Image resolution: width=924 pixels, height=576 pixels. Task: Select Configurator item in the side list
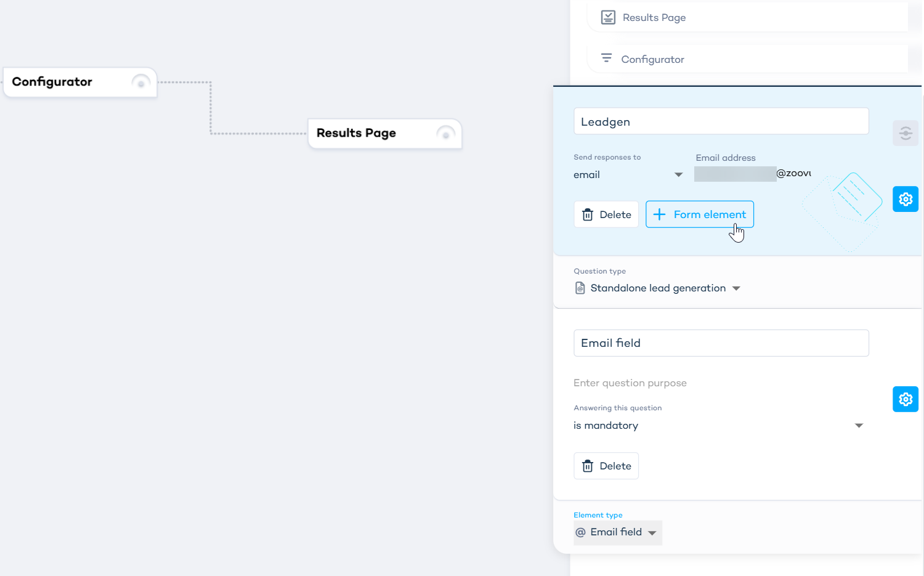pyautogui.click(x=747, y=59)
